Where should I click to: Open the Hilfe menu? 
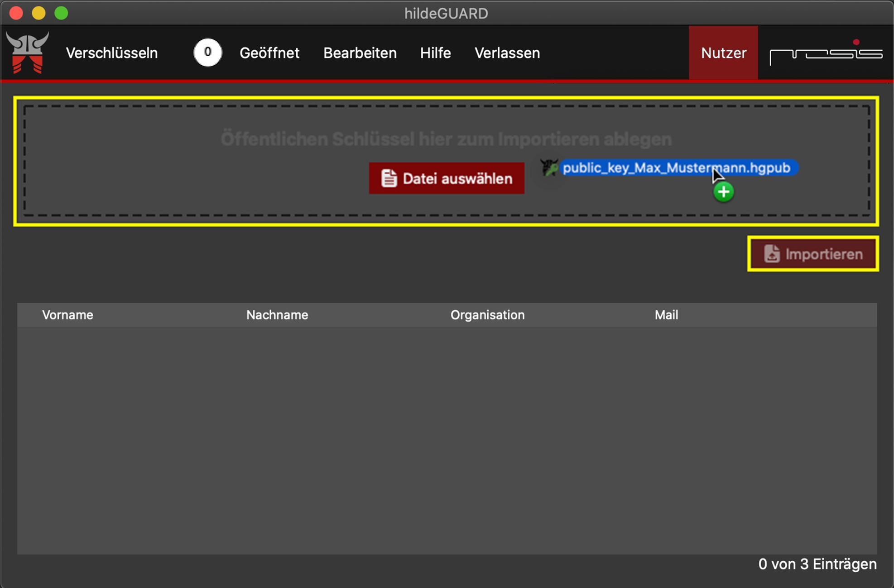pyautogui.click(x=435, y=53)
